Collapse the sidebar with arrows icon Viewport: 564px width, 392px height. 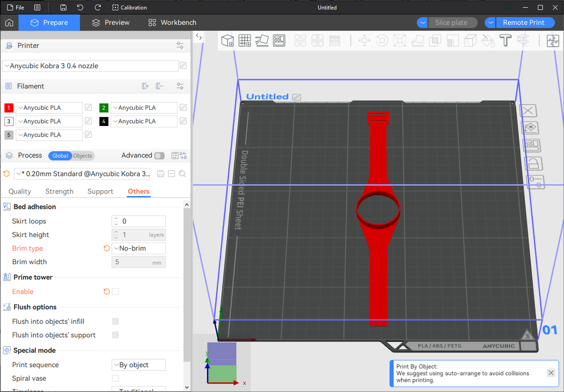click(199, 37)
